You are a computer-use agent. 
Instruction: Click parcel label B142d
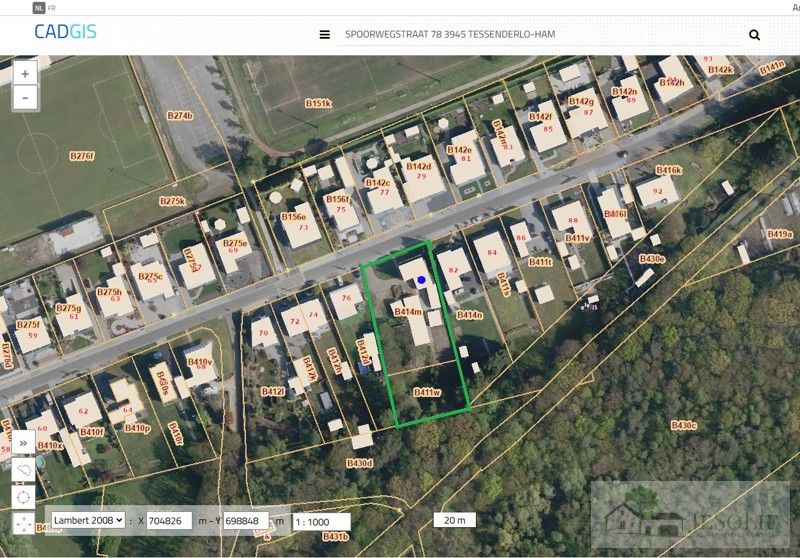pos(418,166)
